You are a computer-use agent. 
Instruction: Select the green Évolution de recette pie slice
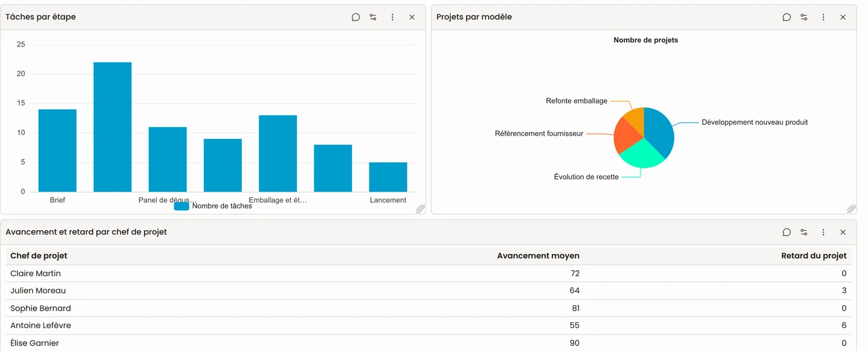pyautogui.click(x=641, y=155)
